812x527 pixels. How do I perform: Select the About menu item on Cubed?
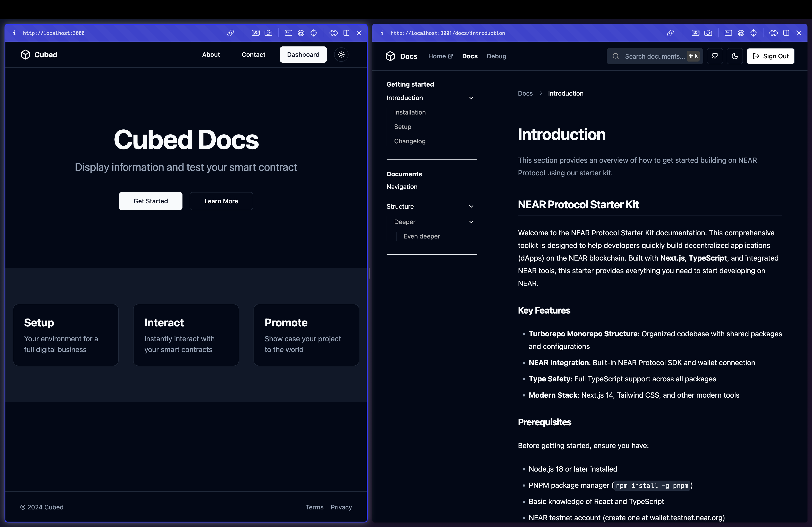tap(211, 55)
